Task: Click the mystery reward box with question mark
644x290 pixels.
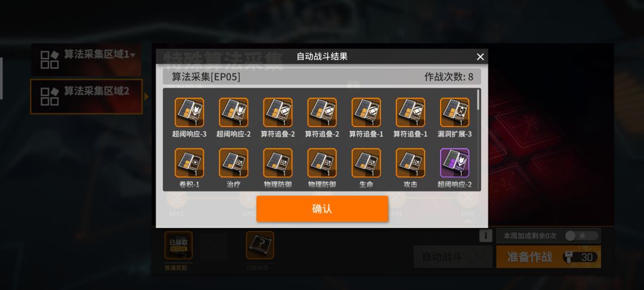Action: pos(260,245)
